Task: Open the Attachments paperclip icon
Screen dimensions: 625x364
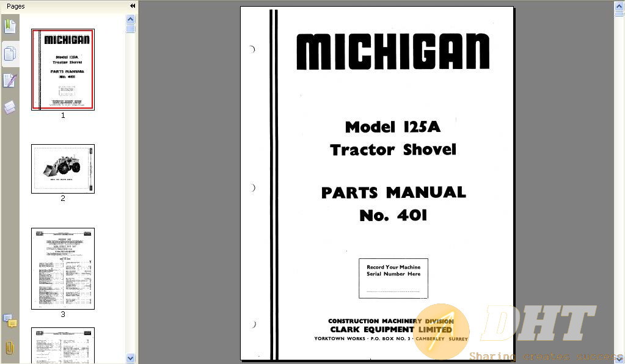Action: click(x=10, y=348)
